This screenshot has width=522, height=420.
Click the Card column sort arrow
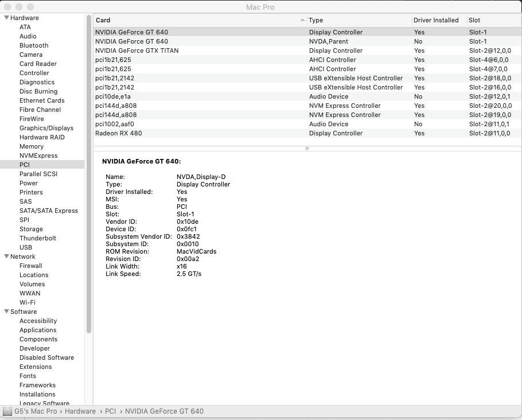[302, 20]
